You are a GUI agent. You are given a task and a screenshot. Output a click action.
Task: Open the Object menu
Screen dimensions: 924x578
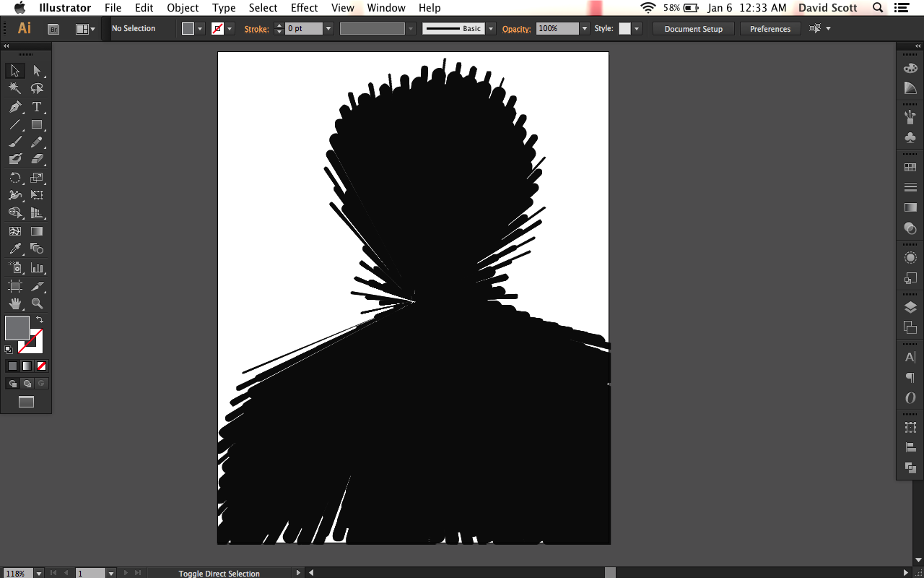(x=183, y=8)
